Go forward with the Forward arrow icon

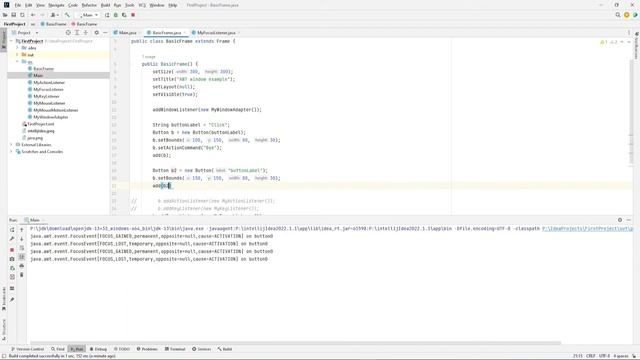42,15
